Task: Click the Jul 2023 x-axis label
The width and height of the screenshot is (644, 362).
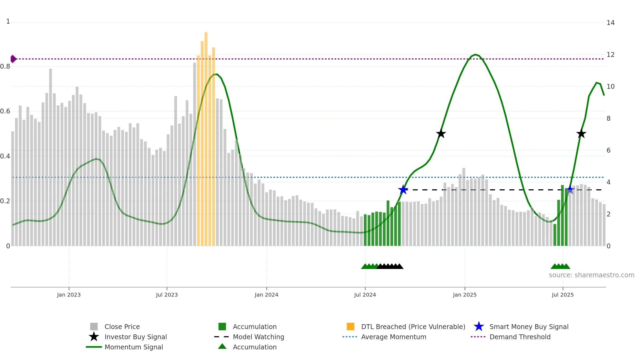Action: (167, 295)
